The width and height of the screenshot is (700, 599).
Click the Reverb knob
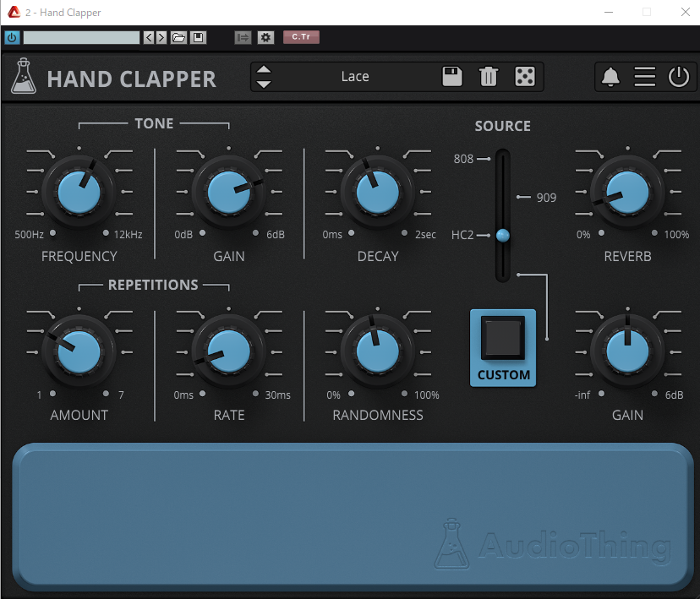pyautogui.click(x=627, y=193)
